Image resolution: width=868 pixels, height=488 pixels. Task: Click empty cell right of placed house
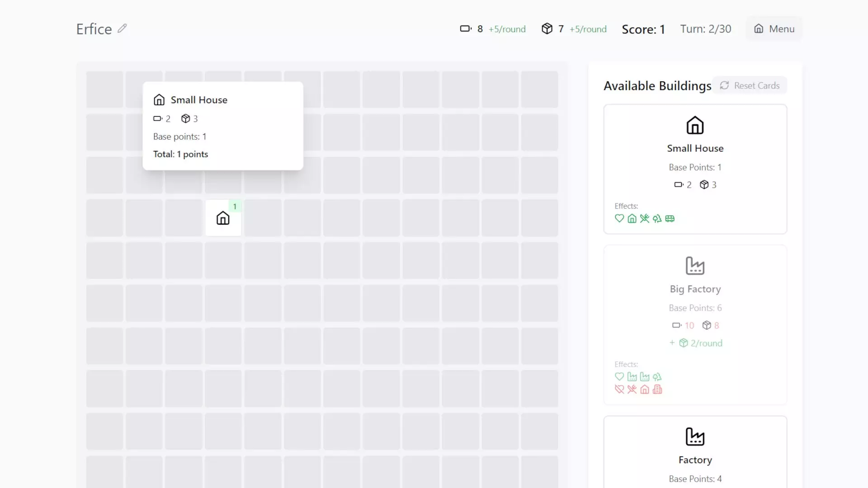(x=263, y=218)
